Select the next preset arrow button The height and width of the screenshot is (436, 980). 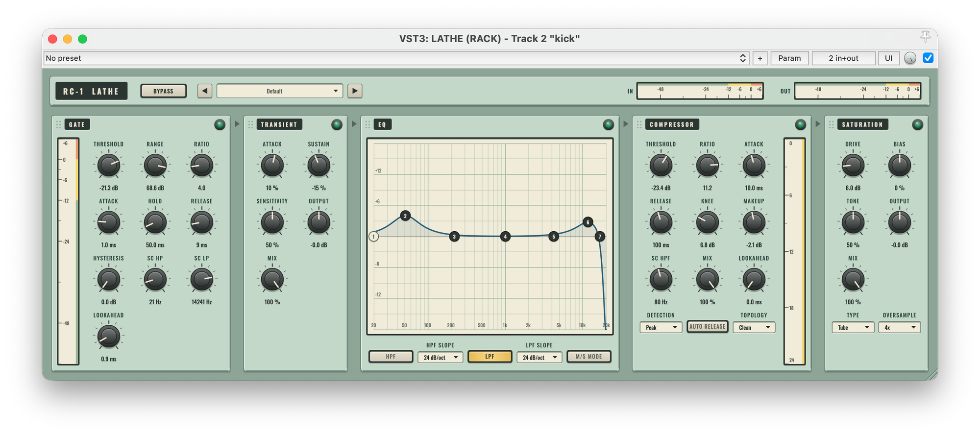click(355, 91)
